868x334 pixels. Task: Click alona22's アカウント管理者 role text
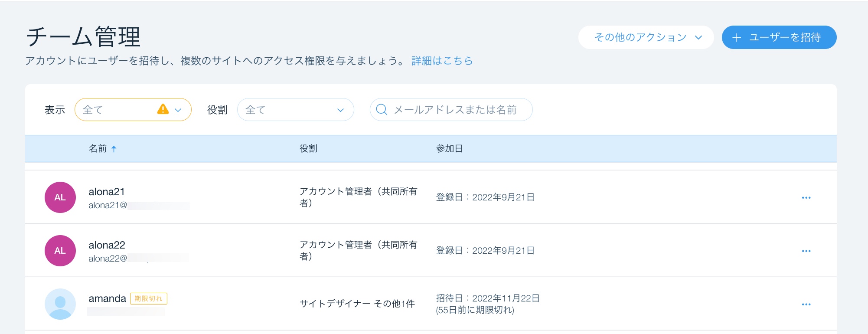[x=358, y=250]
